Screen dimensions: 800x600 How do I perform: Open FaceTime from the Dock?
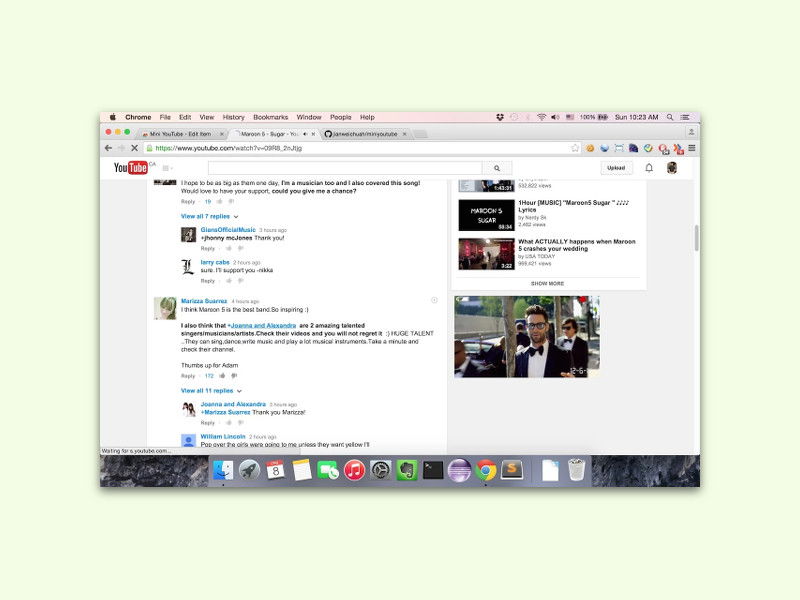(328, 470)
